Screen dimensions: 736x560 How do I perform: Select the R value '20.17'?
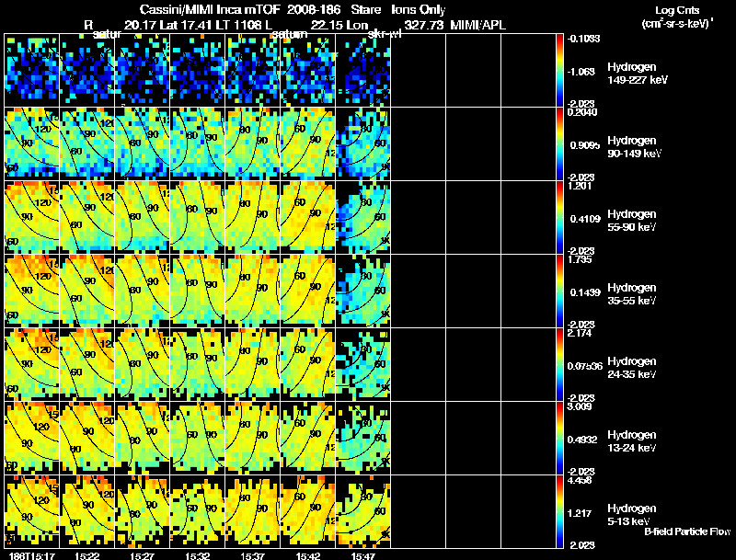[140, 25]
